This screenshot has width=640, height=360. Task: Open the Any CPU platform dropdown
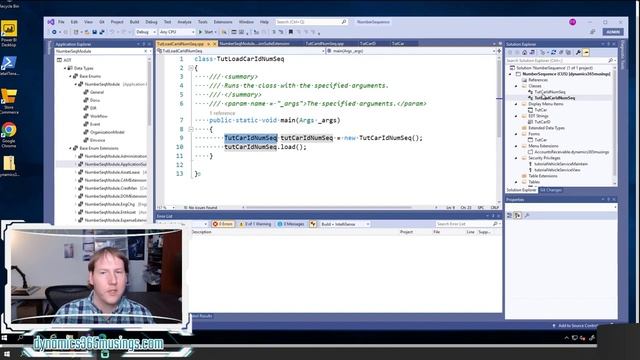(177, 32)
